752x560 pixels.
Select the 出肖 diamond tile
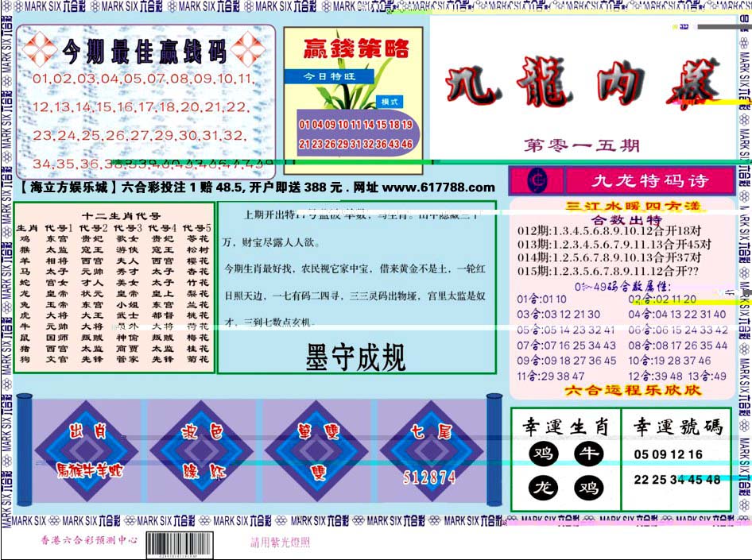[x=87, y=451]
